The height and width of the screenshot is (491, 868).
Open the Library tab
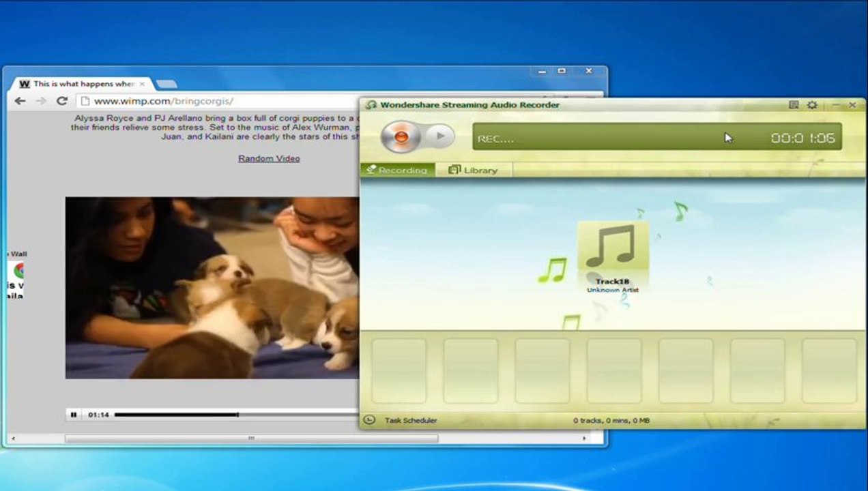[473, 170]
